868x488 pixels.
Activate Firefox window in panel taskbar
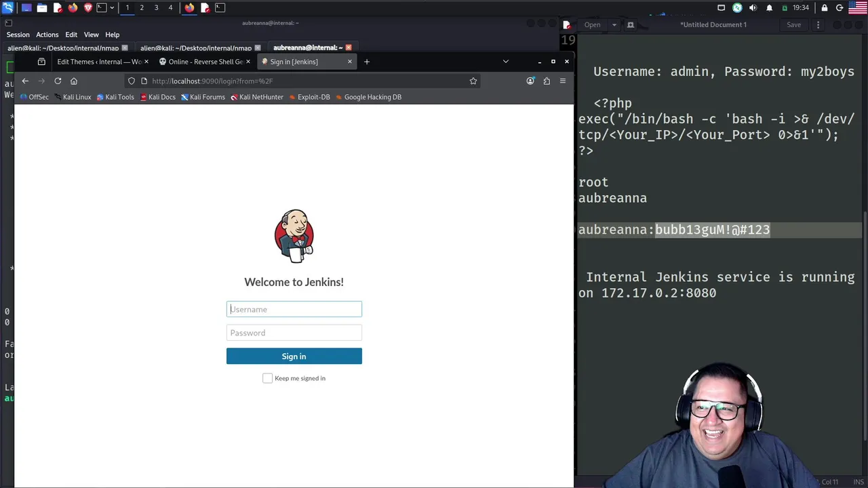click(x=189, y=7)
